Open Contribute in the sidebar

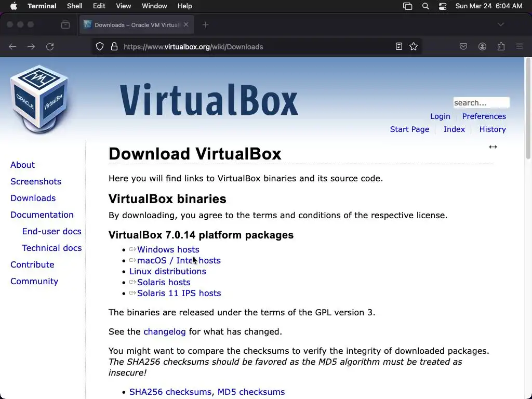click(32, 264)
